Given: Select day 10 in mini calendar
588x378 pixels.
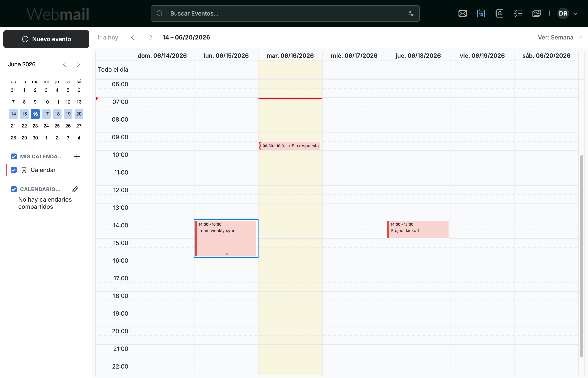Looking at the screenshot, I should coord(46,102).
